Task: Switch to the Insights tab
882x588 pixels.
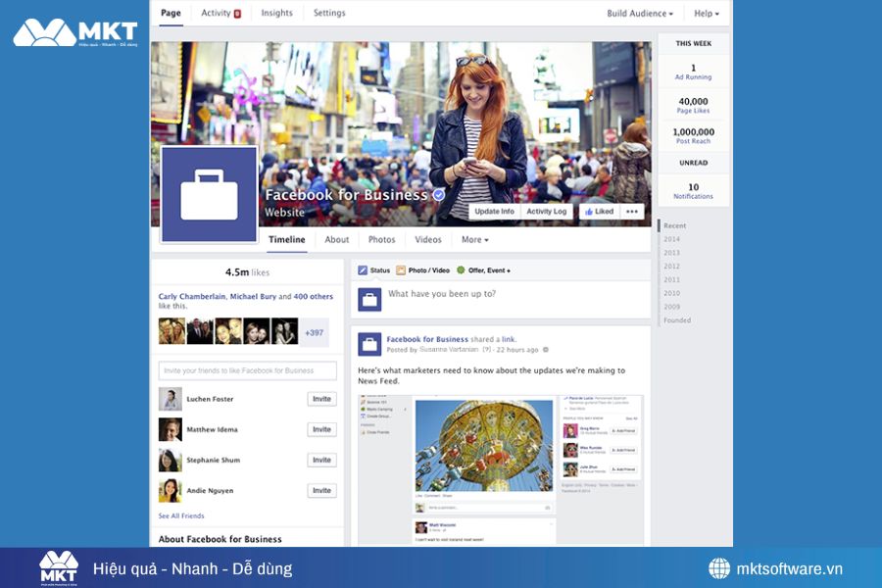Action: [x=276, y=13]
